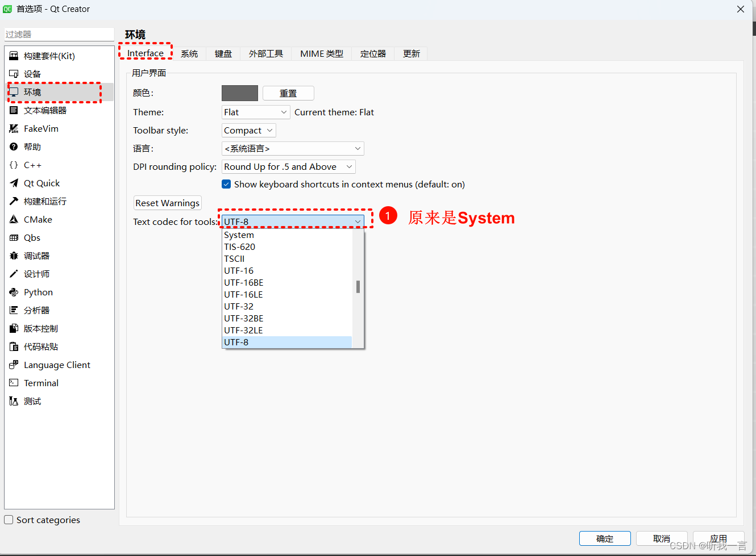Image resolution: width=756 pixels, height=556 pixels.
Task: Select the Qbs icon
Action: tap(14, 237)
